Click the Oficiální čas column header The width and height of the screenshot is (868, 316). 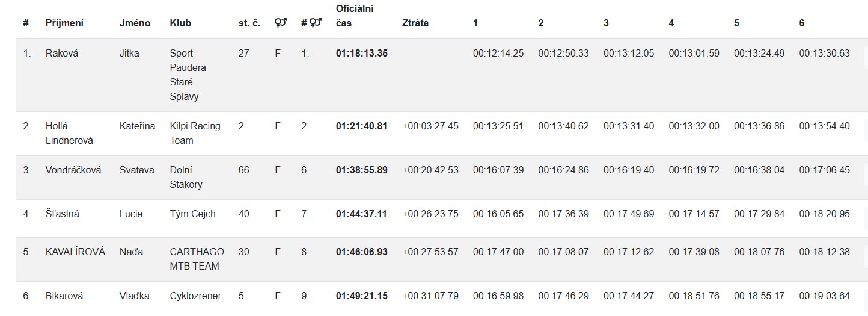point(355,16)
